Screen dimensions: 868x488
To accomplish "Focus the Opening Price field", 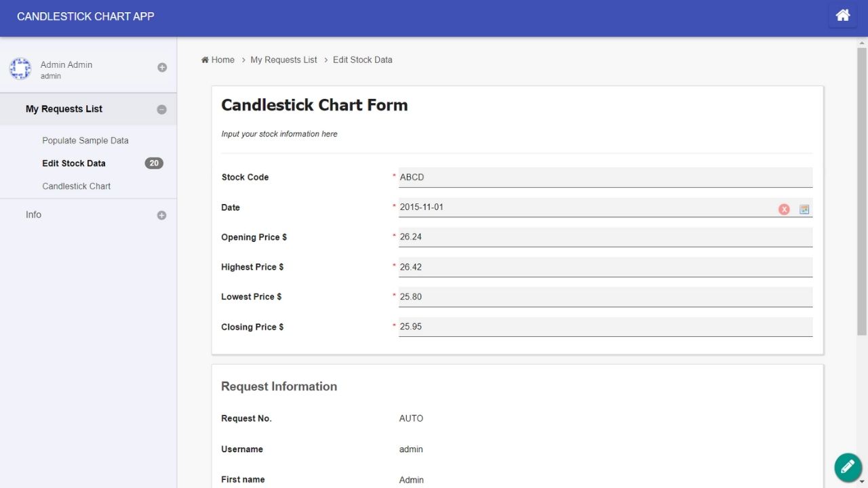I will point(605,237).
